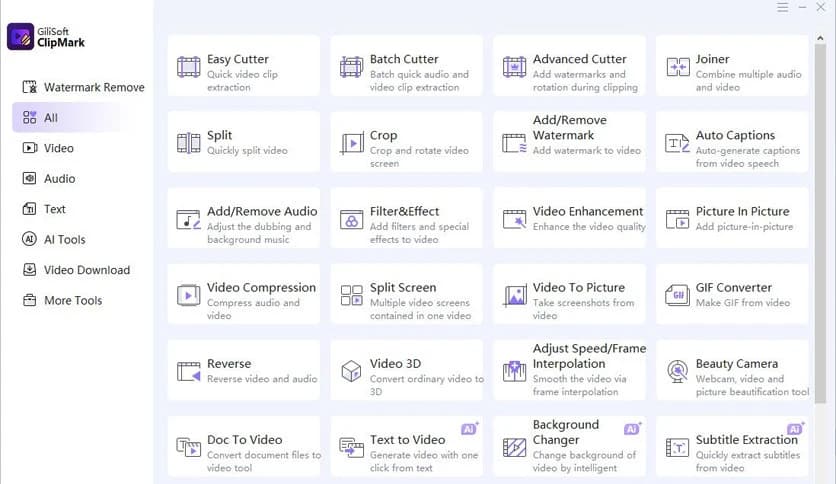Click "Add picture-in-picture" description
The height and width of the screenshot is (484, 836).
tap(744, 227)
